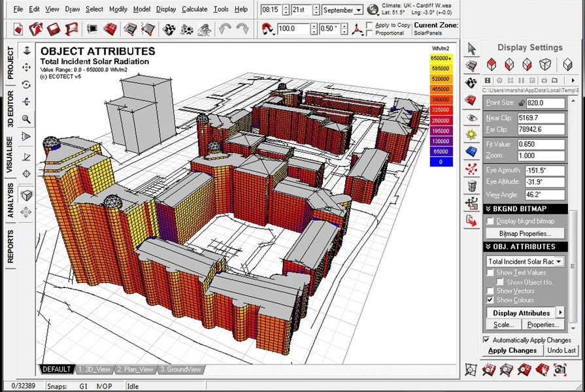Image resolution: width=585 pixels, height=392 pixels.
Task: Select the Zoom magnifier tool in left toolbar
Action: pos(27,119)
